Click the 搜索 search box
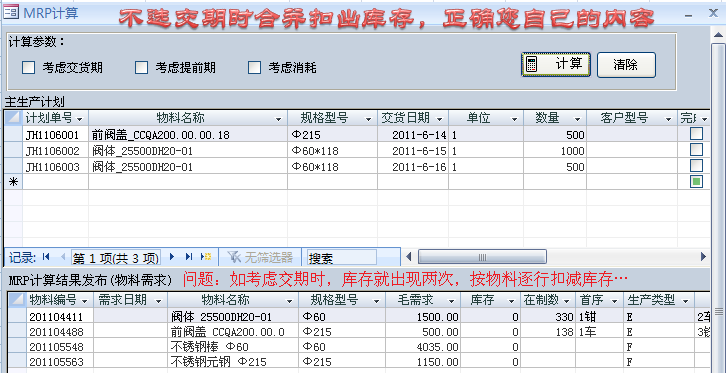Image resolution: width=726 pixels, height=373 pixels. (342, 257)
